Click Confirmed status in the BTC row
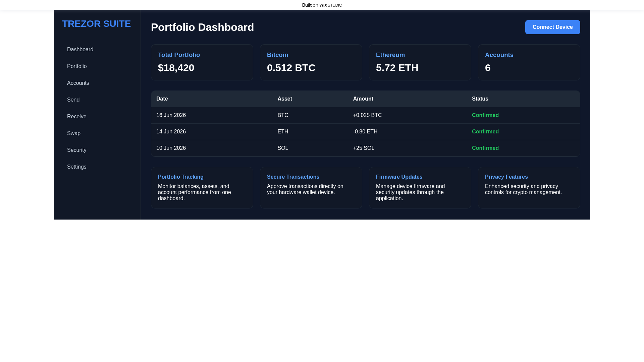The height and width of the screenshot is (362, 644). [485, 115]
